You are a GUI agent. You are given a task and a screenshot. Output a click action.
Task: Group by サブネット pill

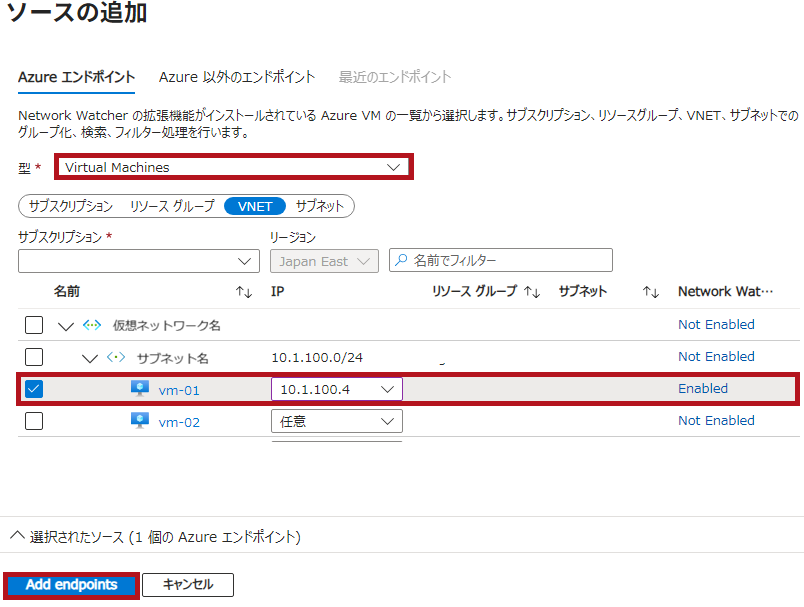pyautogui.click(x=319, y=206)
